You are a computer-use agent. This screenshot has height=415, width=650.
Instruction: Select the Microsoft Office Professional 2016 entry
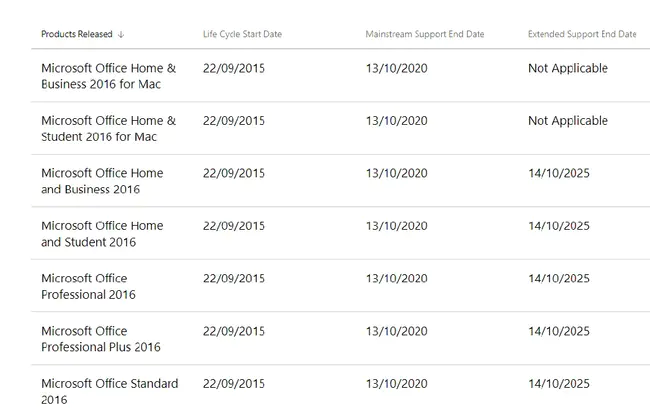click(88, 286)
